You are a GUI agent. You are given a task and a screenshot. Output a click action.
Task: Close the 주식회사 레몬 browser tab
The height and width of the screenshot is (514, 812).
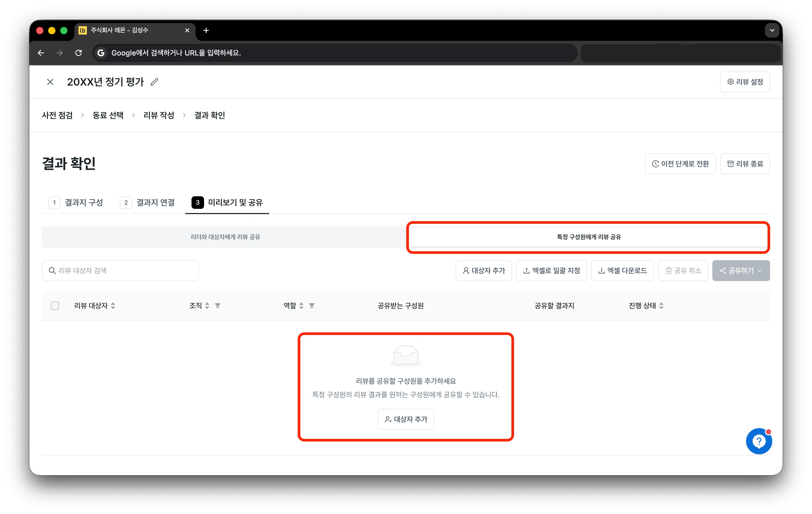pyautogui.click(x=188, y=30)
